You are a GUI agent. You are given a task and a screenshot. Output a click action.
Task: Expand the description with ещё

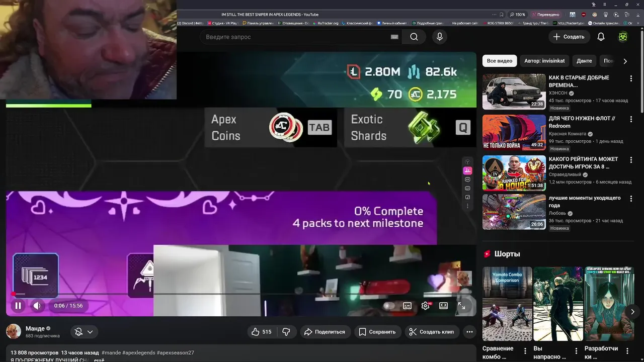99,360
